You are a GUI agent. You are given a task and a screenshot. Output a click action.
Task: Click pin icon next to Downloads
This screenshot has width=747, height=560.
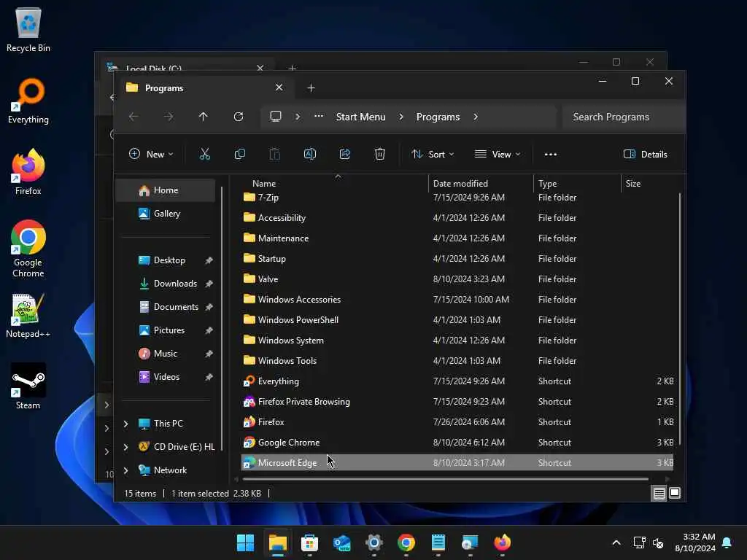coord(209,284)
